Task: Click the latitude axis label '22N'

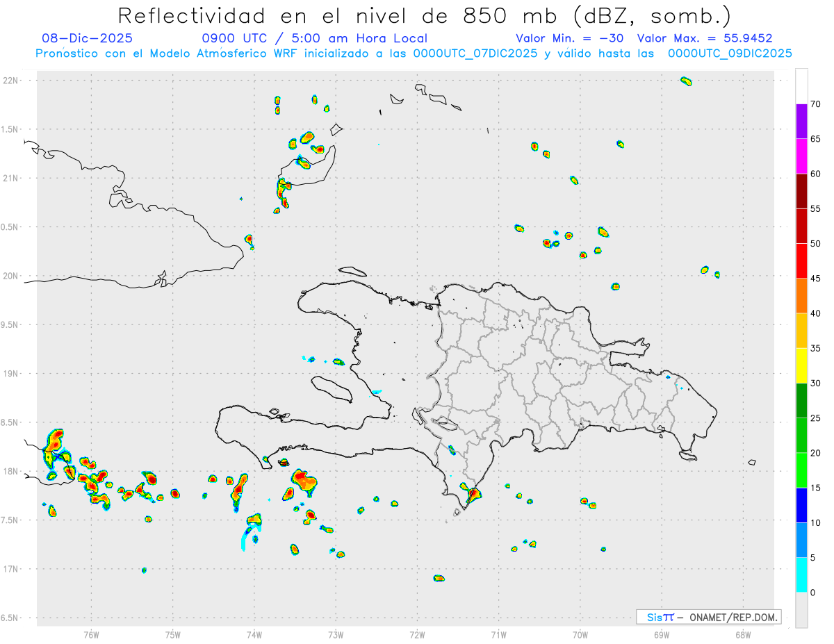Action: 11,81
